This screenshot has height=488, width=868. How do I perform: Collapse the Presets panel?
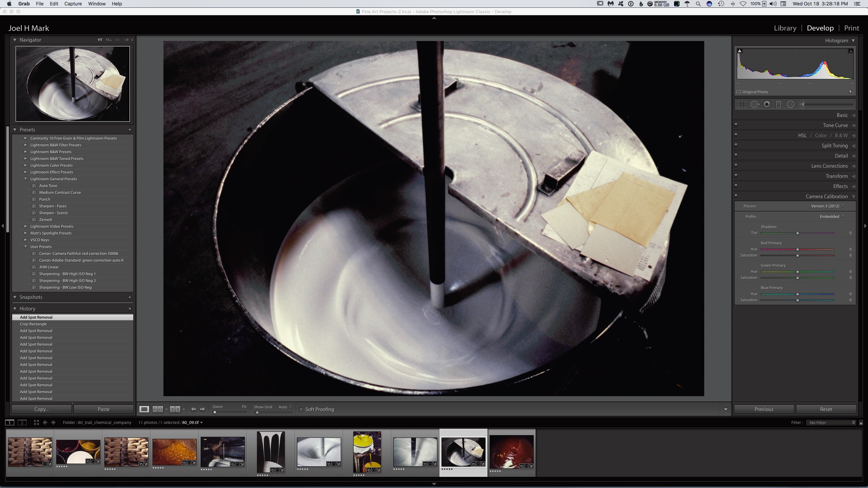click(x=15, y=130)
